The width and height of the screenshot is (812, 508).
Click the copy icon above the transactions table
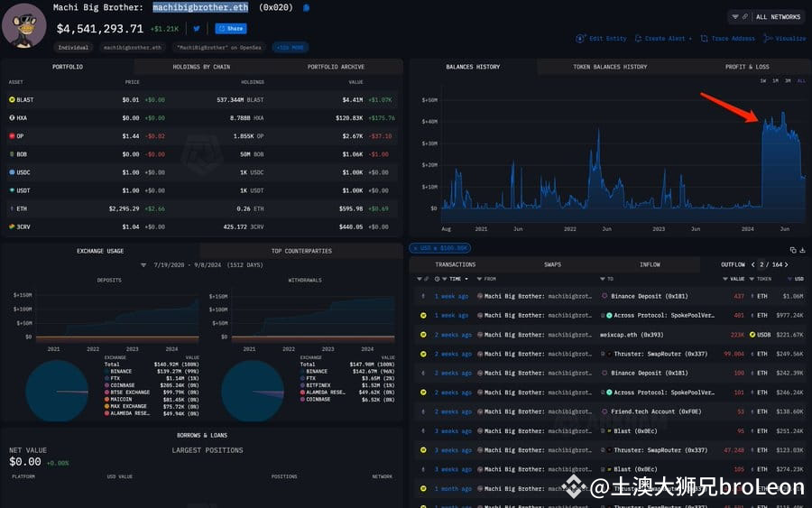coord(791,250)
